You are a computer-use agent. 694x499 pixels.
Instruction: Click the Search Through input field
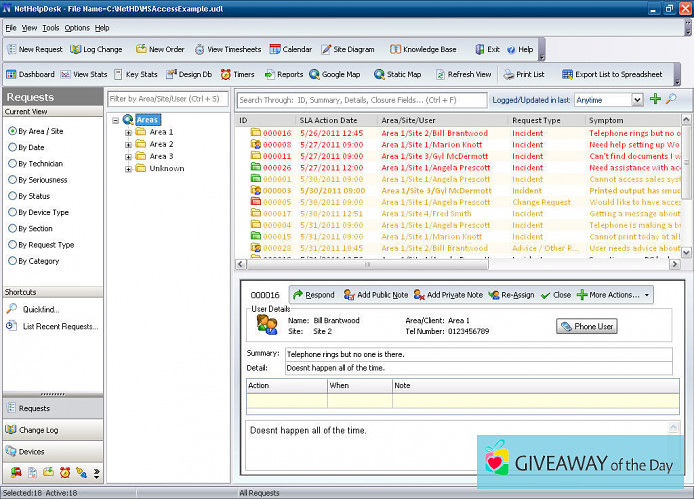pos(360,100)
